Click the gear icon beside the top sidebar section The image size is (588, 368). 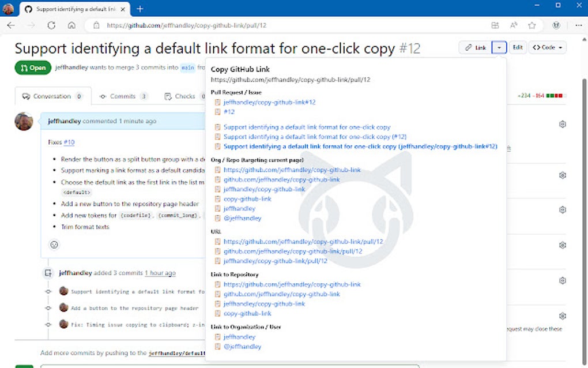563,124
